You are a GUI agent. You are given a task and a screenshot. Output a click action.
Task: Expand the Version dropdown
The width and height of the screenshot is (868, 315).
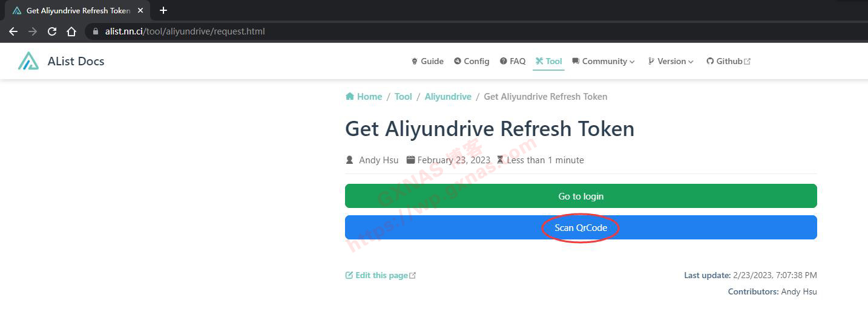tap(671, 61)
